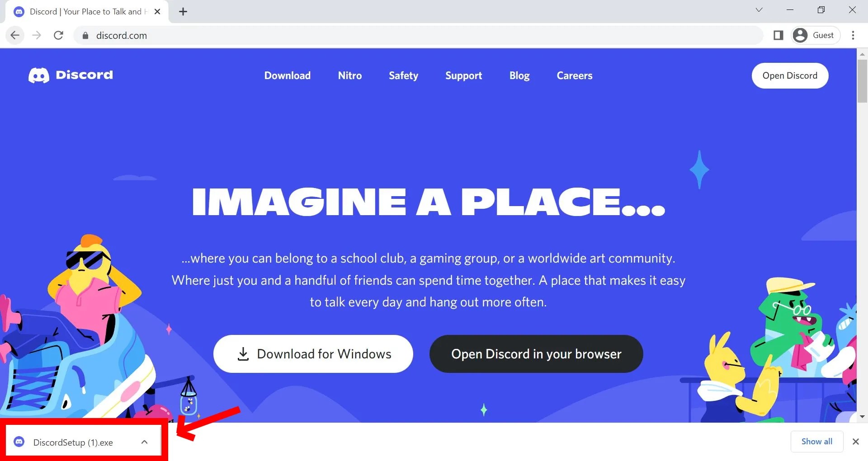Open the Chrome three-dot menu
The image size is (868, 461).
click(854, 35)
